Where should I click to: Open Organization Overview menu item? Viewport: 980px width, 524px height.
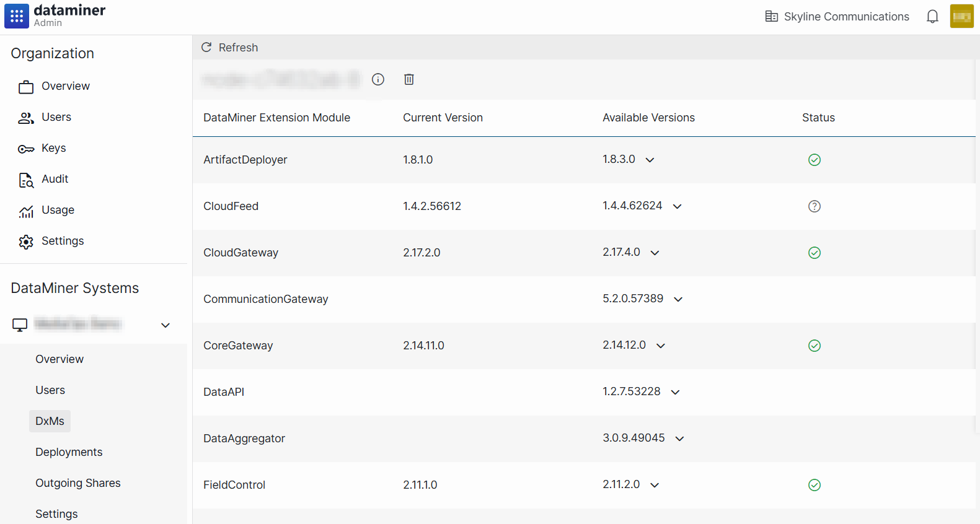click(66, 86)
